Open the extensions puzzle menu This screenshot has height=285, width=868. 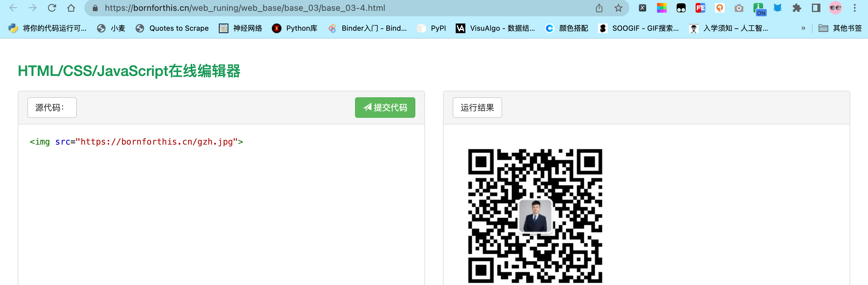[797, 8]
